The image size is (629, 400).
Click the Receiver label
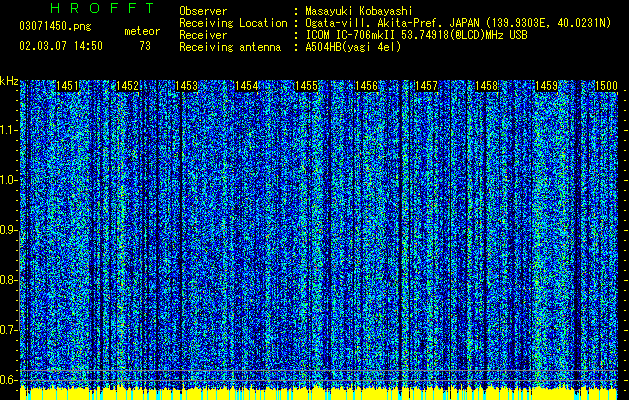pyautogui.click(x=203, y=35)
